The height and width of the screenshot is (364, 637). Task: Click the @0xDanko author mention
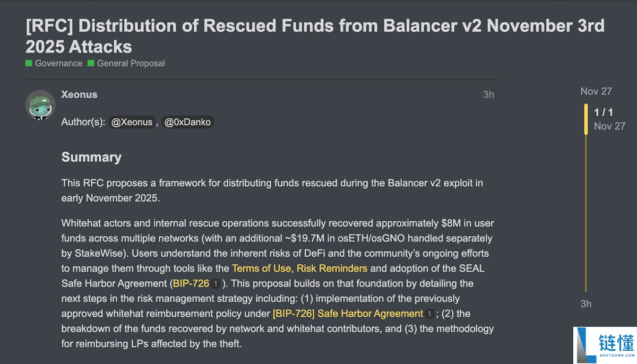coord(187,122)
